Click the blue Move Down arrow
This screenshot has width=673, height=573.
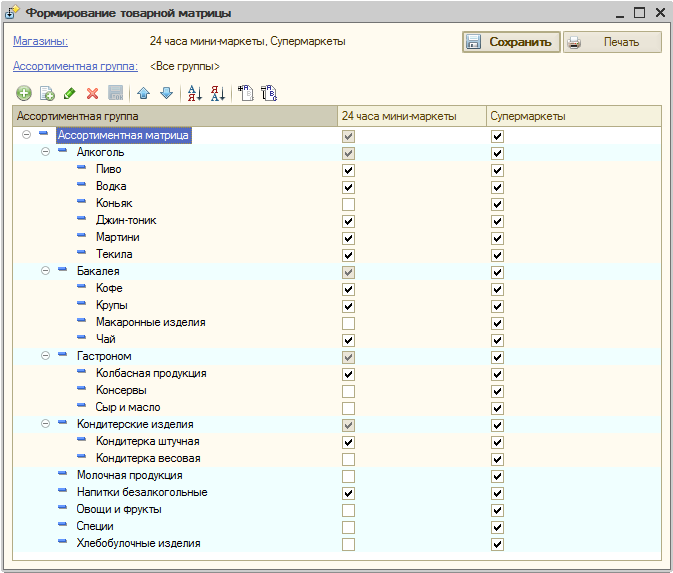167,93
